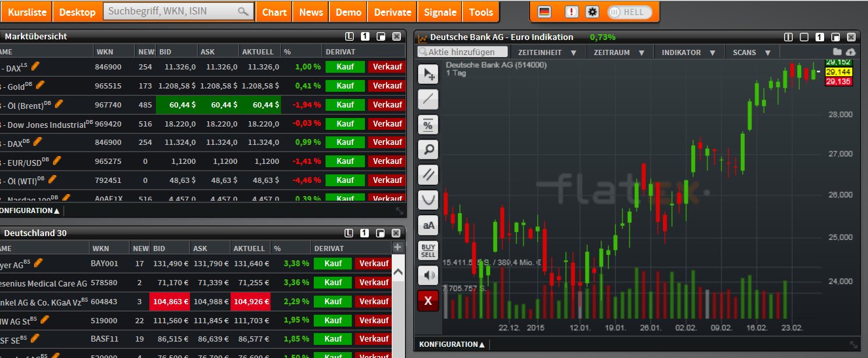The width and height of the screenshot is (868, 358).
Task: Click the pencil icon next to EUR/USD
Action: point(57,160)
